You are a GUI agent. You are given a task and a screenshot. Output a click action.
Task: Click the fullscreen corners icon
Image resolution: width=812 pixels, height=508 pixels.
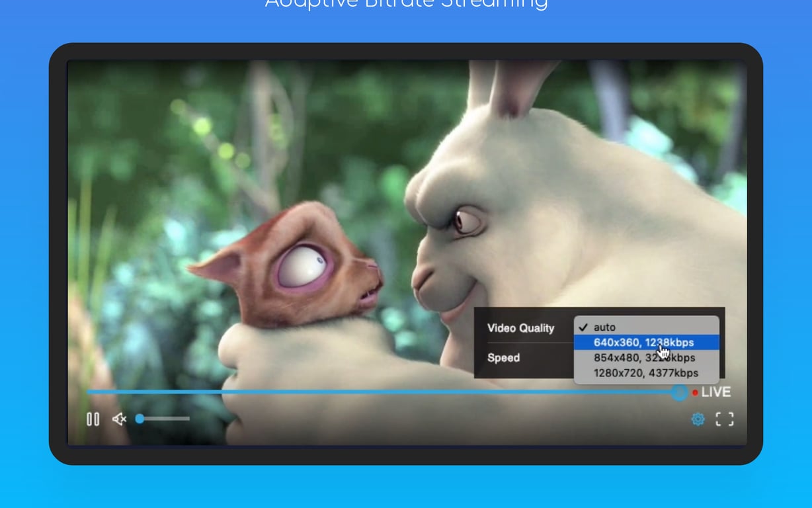(725, 419)
